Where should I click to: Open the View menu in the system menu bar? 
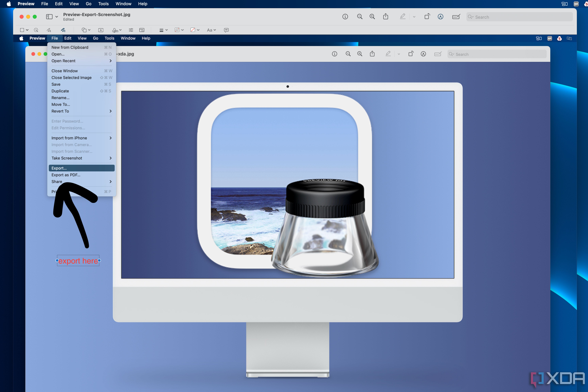[74, 4]
